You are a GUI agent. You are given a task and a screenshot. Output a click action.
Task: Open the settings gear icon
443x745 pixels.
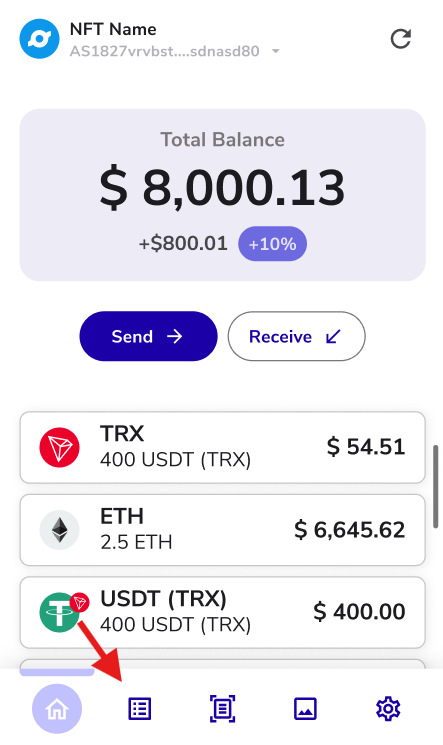pyautogui.click(x=388, y=709)
